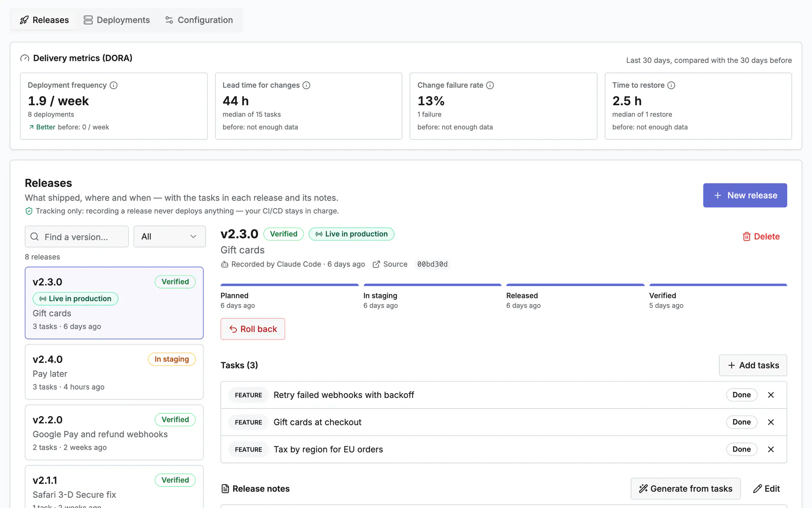Viewport: 812px width, 508px height.
Task: Select the v2.3.0 Gift cards release card
Action: [114, 303]
